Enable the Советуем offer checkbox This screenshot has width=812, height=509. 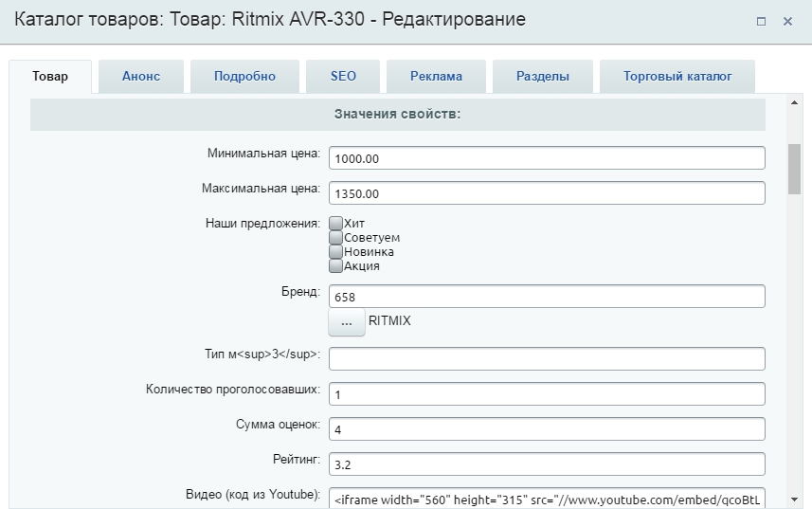point(335,237)
